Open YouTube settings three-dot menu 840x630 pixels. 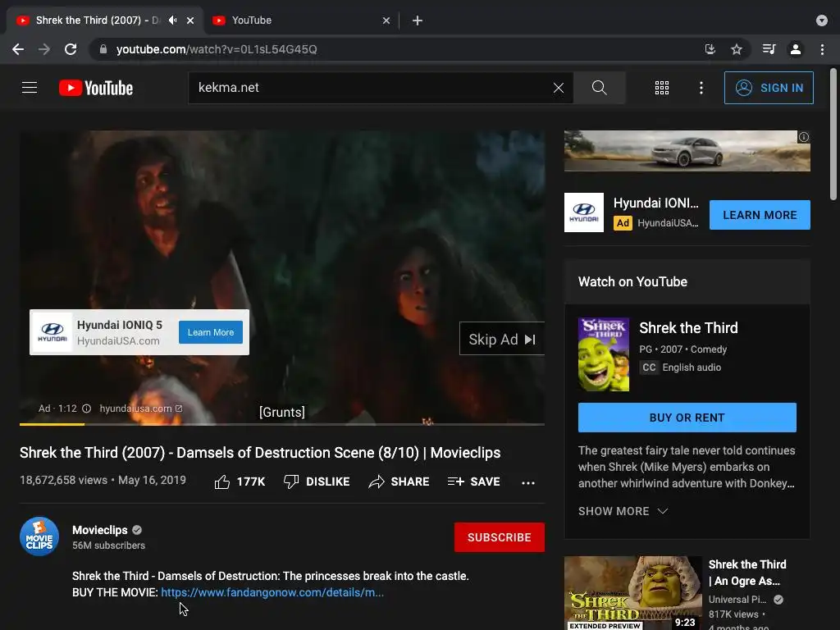[701, 88]
